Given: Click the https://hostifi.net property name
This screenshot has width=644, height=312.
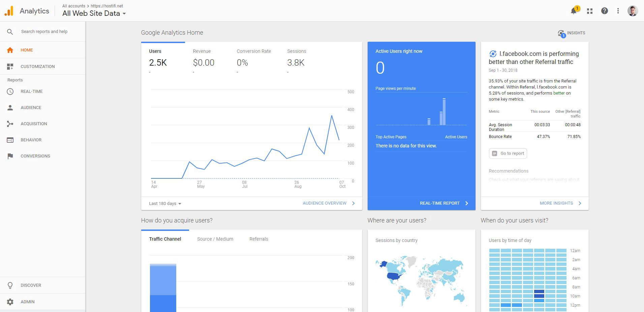Looking at the screenshot, I should 107,6.
